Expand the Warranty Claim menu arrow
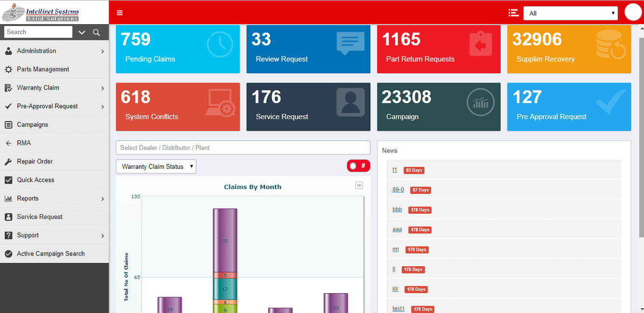This screenshot has width=644, height=313. [103, 88]
